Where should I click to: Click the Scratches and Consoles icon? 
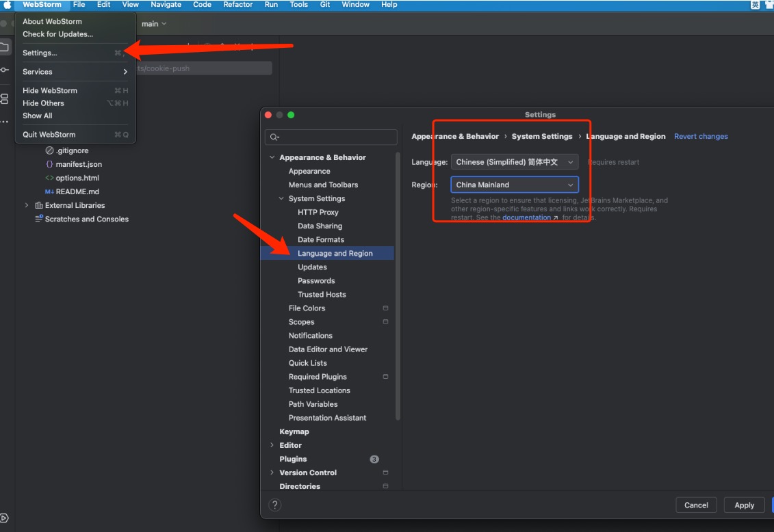[x=39, y=218]
